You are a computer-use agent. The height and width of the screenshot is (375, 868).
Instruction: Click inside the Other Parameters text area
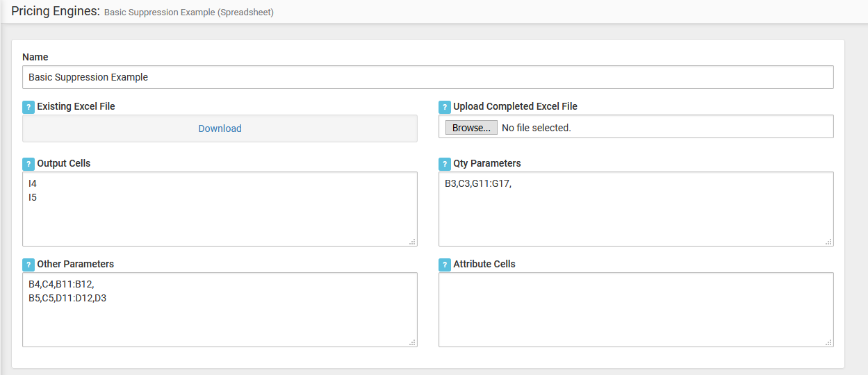pos(220,310)
